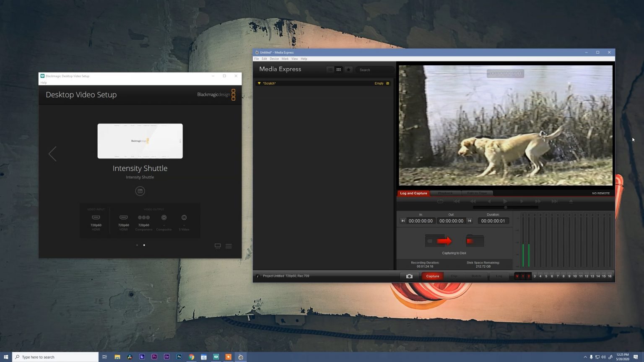The height and width of the screenshot is (362, 644).
Task: Open the Device menu
Action: (x=274, y=59)
